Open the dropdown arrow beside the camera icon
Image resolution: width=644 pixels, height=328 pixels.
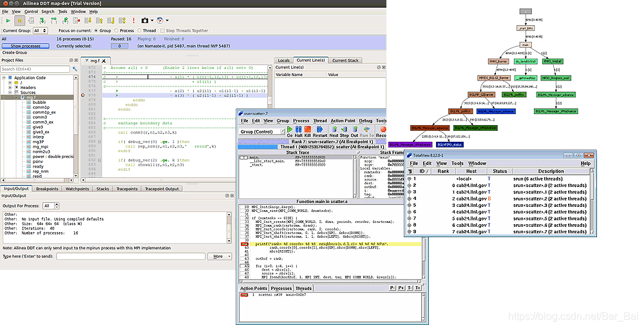point(152,21)
